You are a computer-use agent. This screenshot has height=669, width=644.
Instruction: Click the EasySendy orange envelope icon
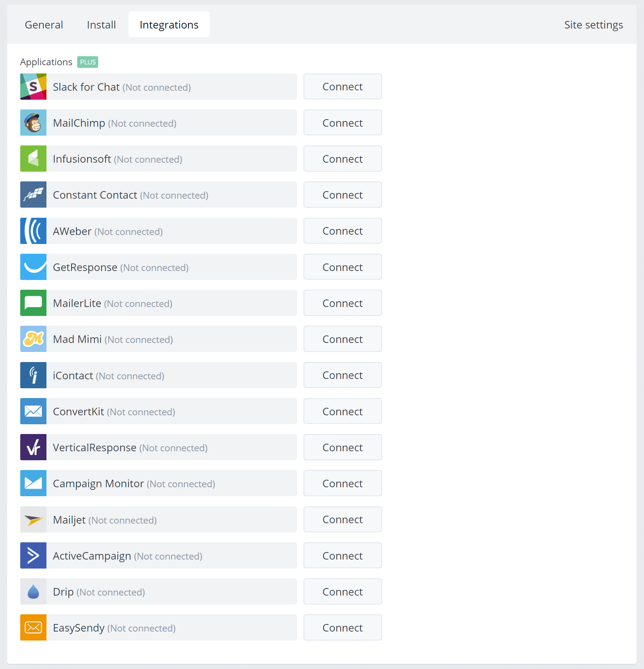pyautogui.click(x=33, y=627)
